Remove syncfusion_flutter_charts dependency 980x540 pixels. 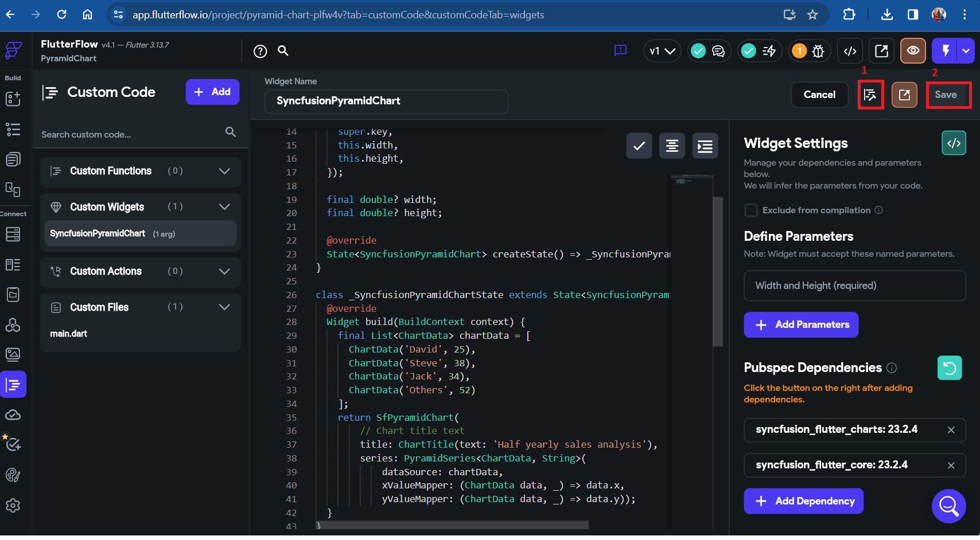tap(951, 431)
